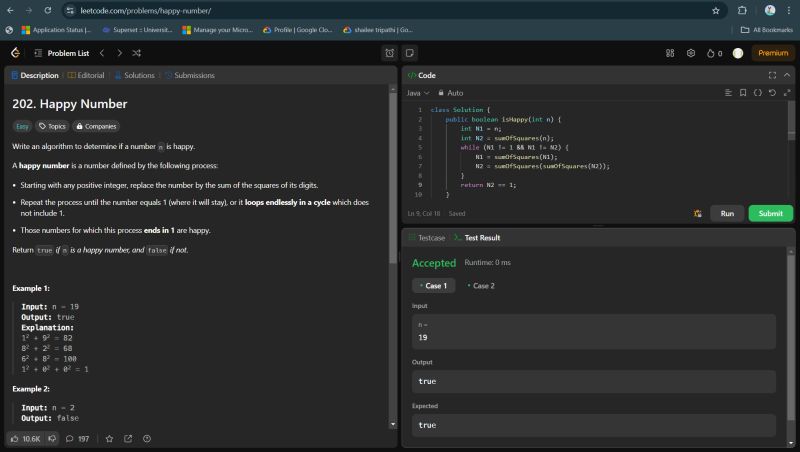Bookmark this page star icon
The image size is (800, 452).
(716, 11)
